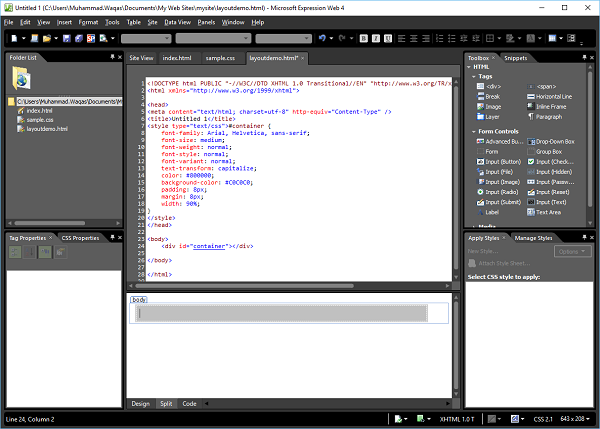
Task: Open layoutdemo.html in the Folder List
Action: point(46,129)
